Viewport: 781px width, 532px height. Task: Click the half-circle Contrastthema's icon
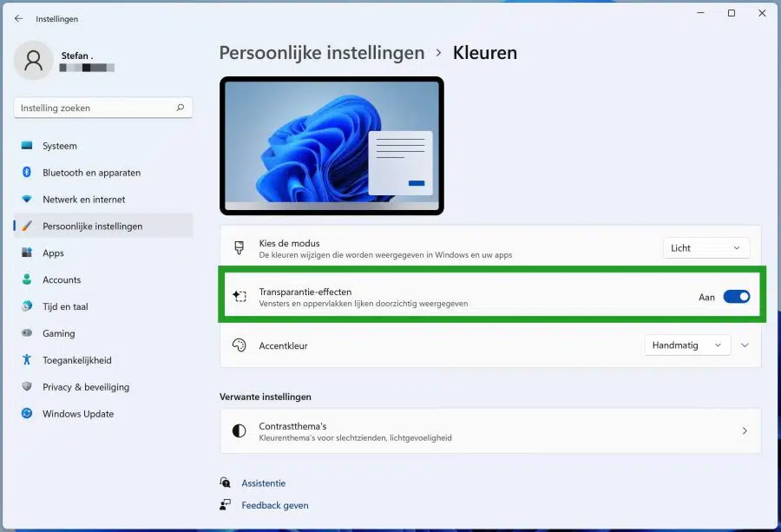pyautogui.click(x=240, y=430)
